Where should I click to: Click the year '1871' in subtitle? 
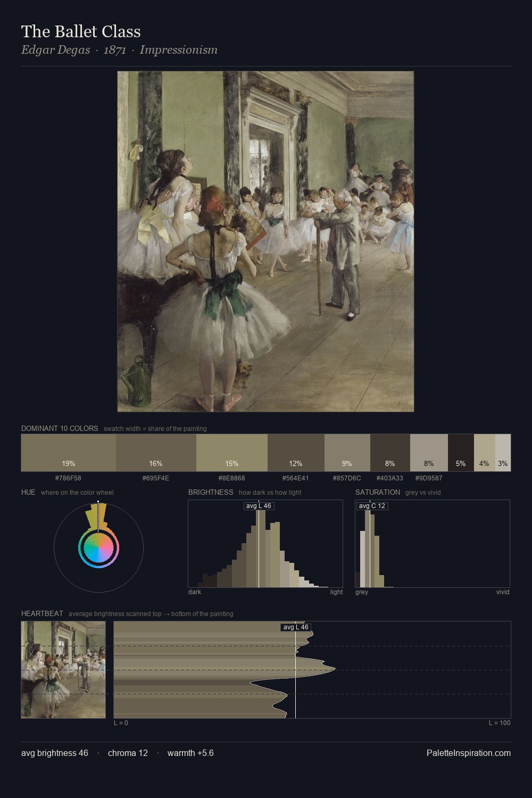pyautogui.click(x=115, y=50)
